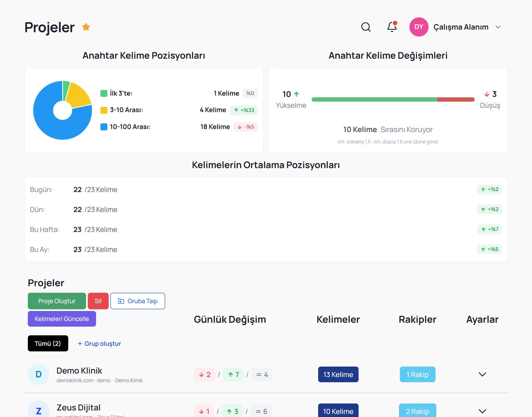Screen dimensions: 532x417
Task: Open Demo Klinik 13 Kelime button
Action: [338, 374]
